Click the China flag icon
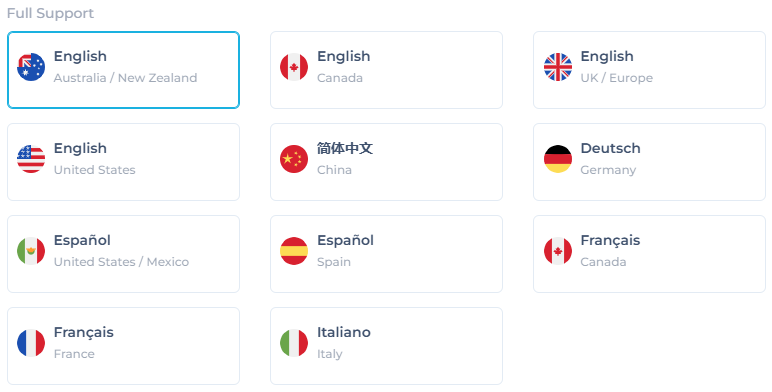Image resolution: width=772 pixels, height=392 pixels. [294, 159]
